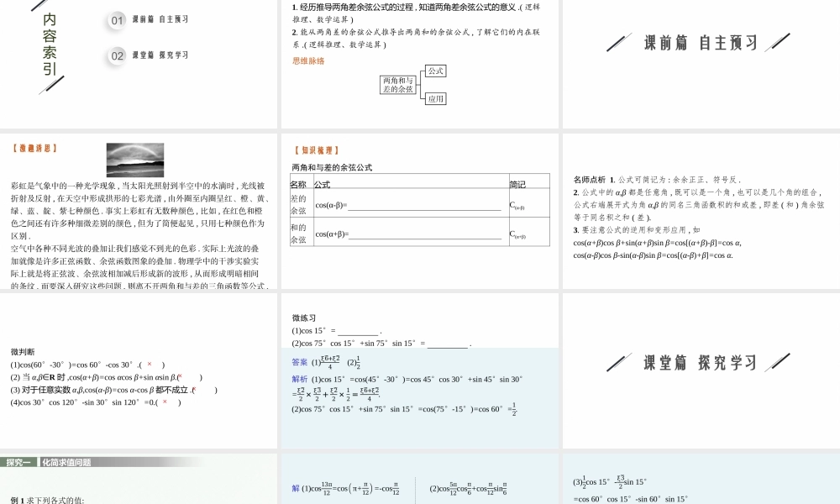
Task: Expand the 和角的余弦 table row
Action: [297, 234]
